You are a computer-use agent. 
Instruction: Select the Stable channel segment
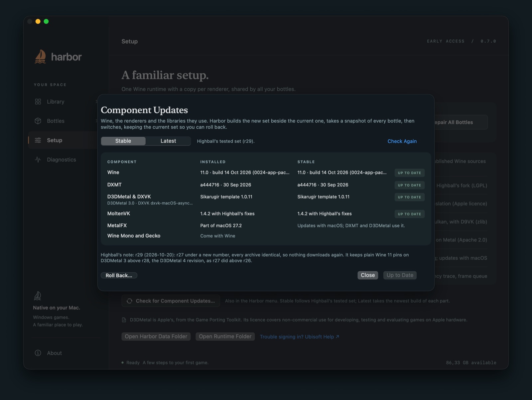click(x=123, y=141)
